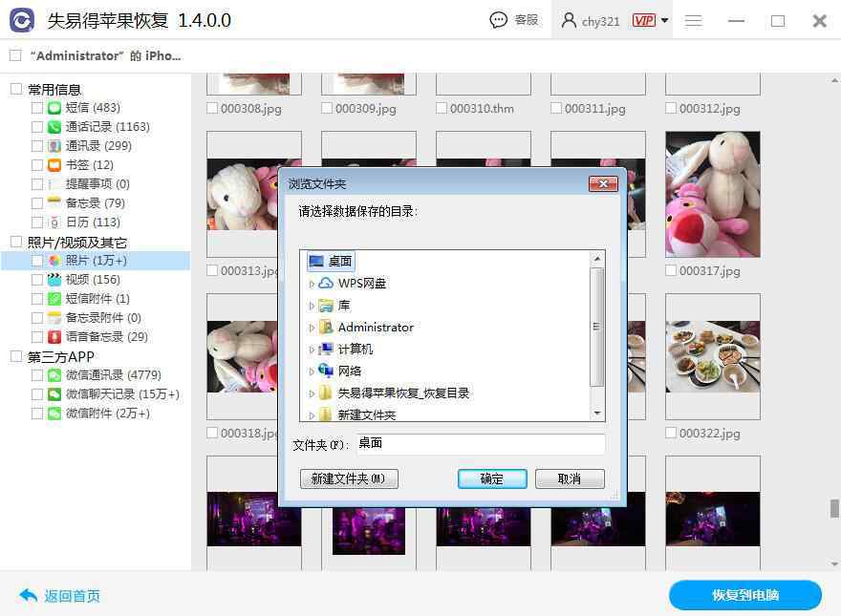Image resolution: width=841 pixels, height=616 pixels.
Task: Close the 浏览文件夹 dialog
Action: point(603,184)
